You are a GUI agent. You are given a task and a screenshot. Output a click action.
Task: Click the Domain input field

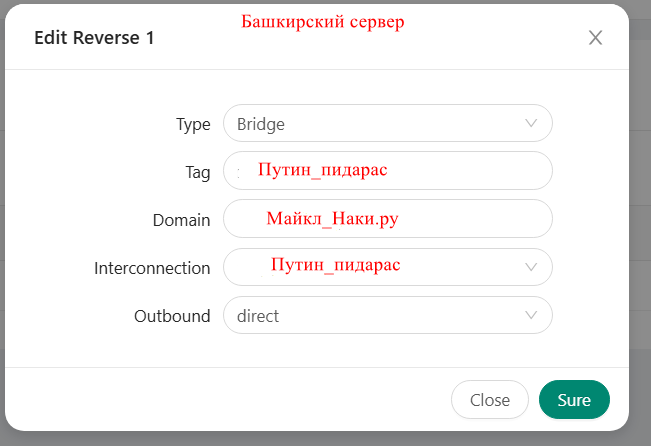click(x=388, y=219)
